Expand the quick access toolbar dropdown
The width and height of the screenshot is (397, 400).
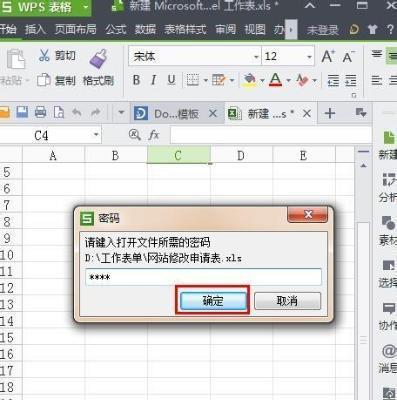point(121,112)
